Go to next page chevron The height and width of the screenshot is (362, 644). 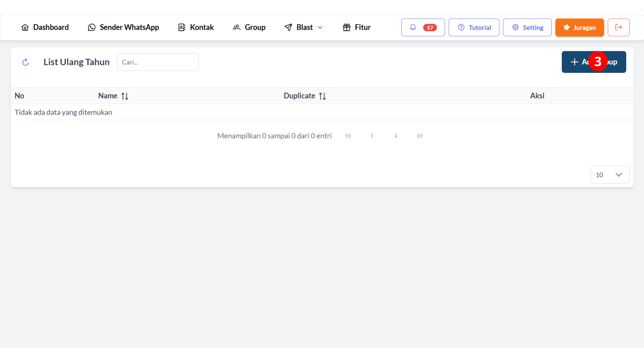[x=396, y=136]
